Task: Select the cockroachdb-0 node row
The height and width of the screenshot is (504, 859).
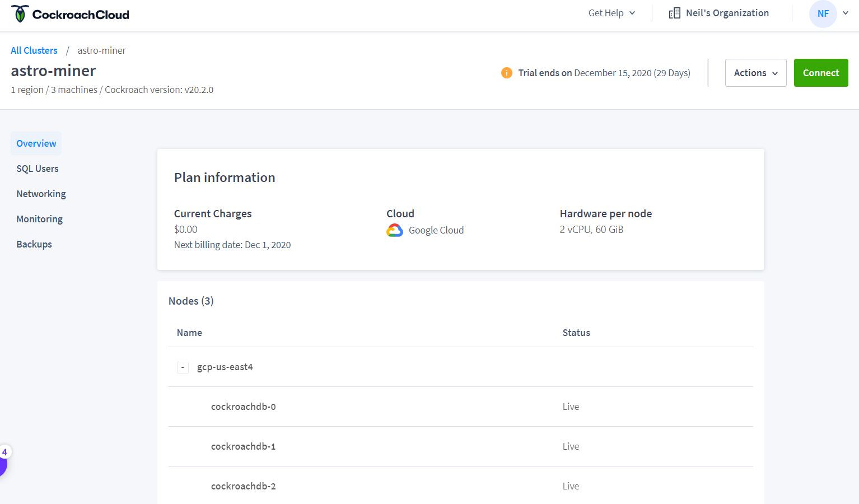Action: tap(460, 407)
